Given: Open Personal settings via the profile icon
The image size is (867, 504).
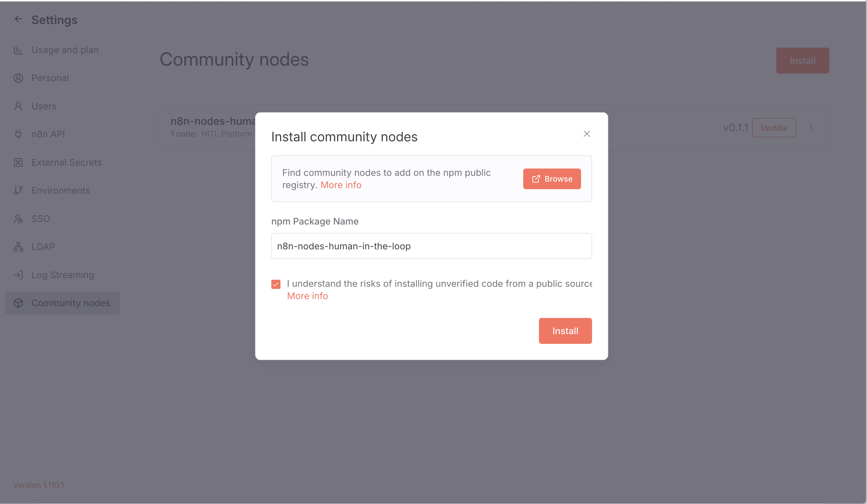Looking at the screenshot, I should (x=18, y=78).
